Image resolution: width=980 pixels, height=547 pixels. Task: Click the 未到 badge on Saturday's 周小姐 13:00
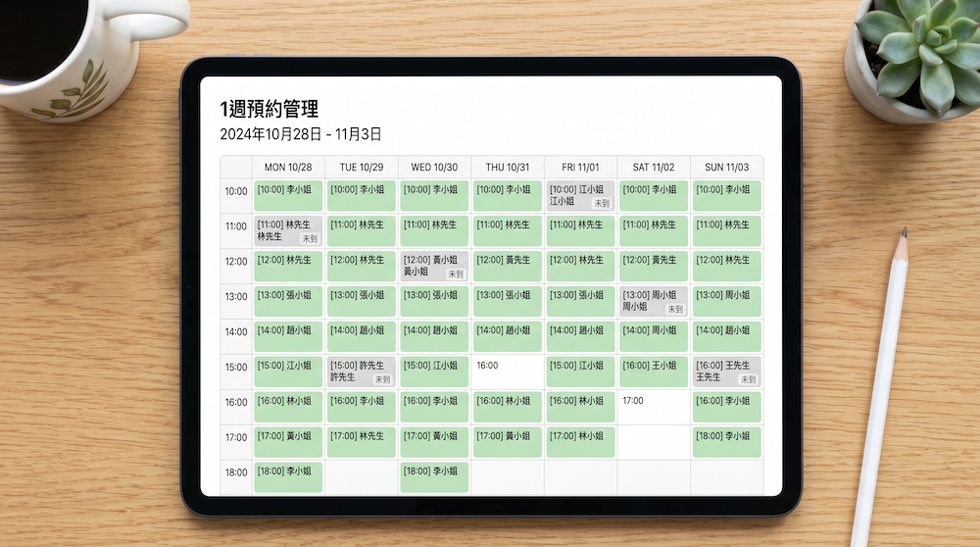pyautogui.click(x=674, y=309)
